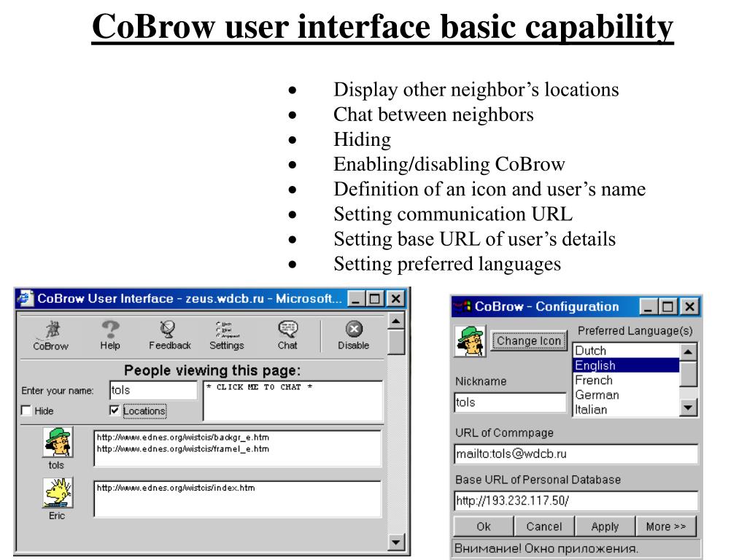Screen dimensions: 747x560
Task: Select Italian in Preferred Languages
Action: pos(626,410)
